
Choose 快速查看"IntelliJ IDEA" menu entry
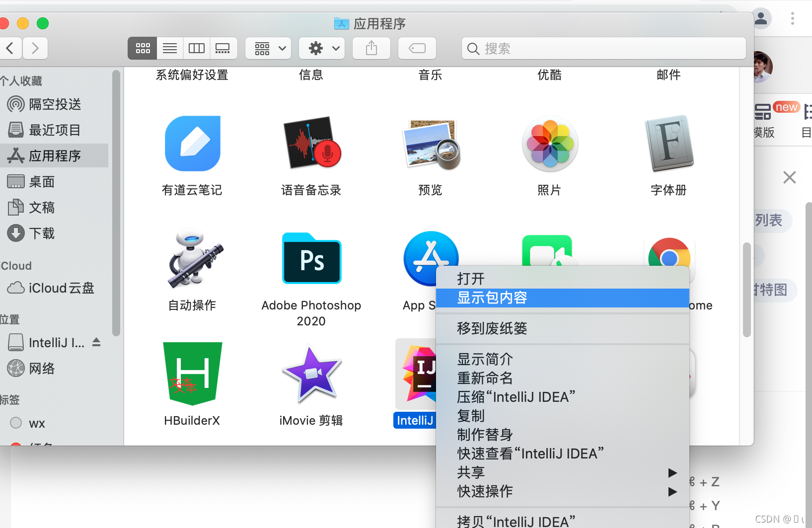pos(562,453)
